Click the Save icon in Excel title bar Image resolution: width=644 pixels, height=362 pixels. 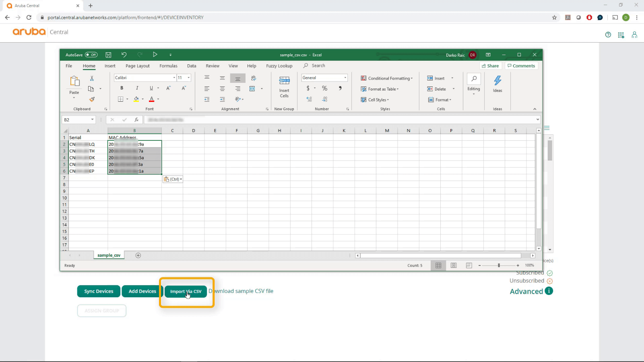(x=108, y=55)
